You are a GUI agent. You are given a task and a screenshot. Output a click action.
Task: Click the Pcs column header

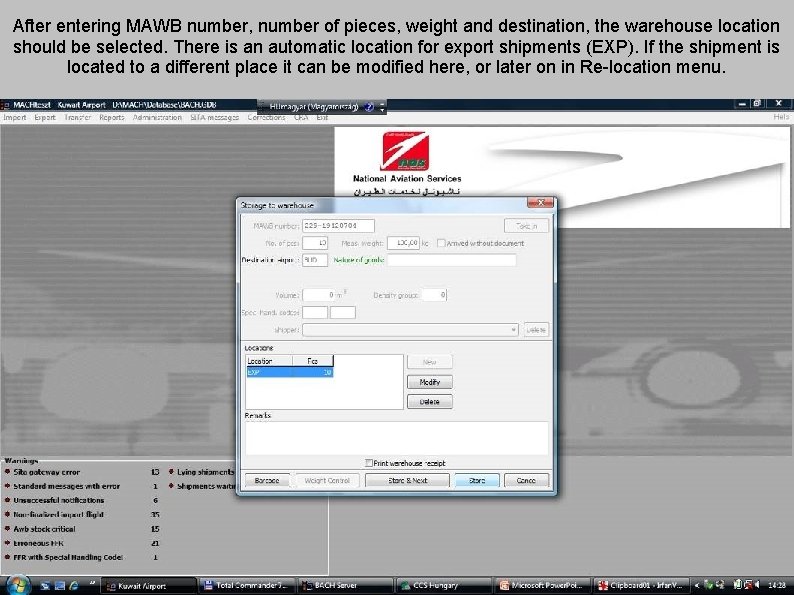pyautogui.click(x=312, y=361)
